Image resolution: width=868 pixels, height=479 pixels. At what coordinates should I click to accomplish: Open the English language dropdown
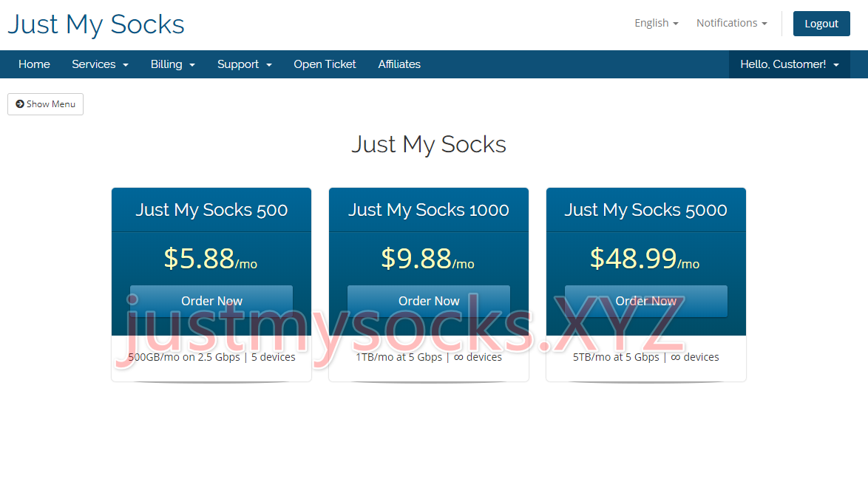[x=656, y=23]
